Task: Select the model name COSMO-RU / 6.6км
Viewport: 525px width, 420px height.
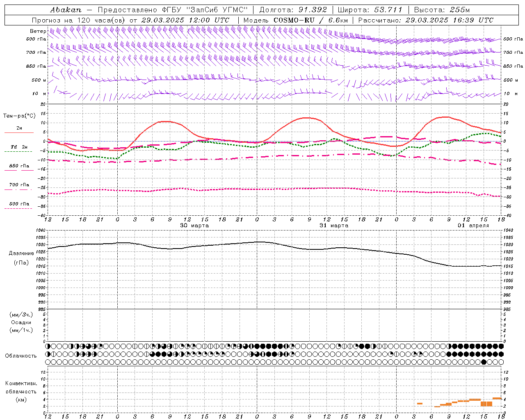Action: click(311, 20)
